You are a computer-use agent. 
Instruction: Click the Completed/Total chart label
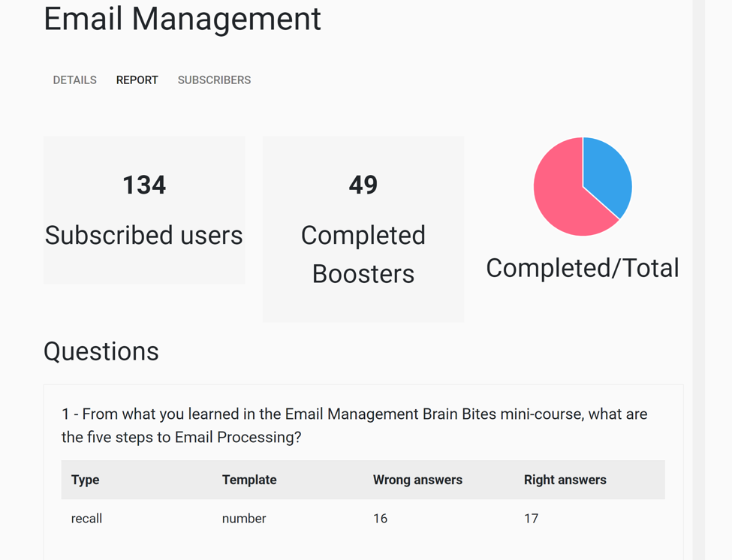(x=582, y=268)
